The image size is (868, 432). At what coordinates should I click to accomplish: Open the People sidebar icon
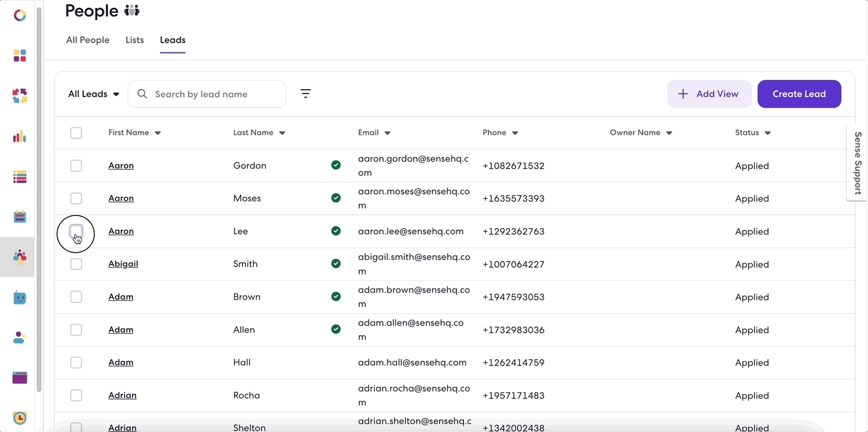coord(20,257)
